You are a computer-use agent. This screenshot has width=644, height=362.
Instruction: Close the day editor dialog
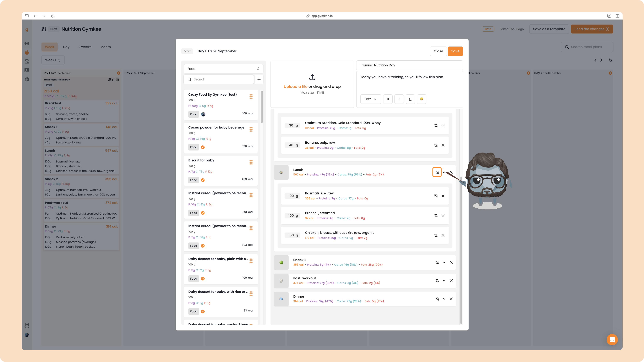pyautogui.click(x=438, y=51)
